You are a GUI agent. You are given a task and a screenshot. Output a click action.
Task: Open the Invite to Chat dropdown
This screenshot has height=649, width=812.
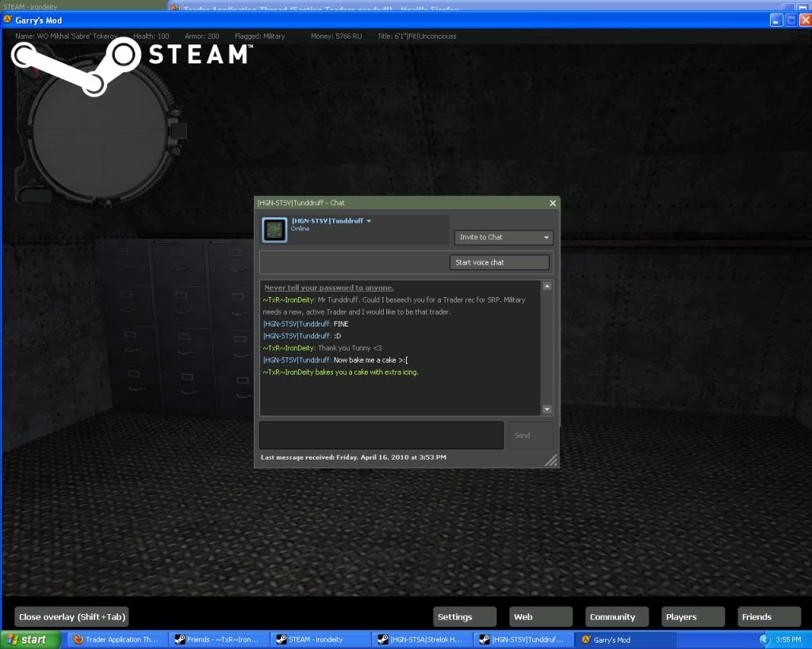[504, 237]
